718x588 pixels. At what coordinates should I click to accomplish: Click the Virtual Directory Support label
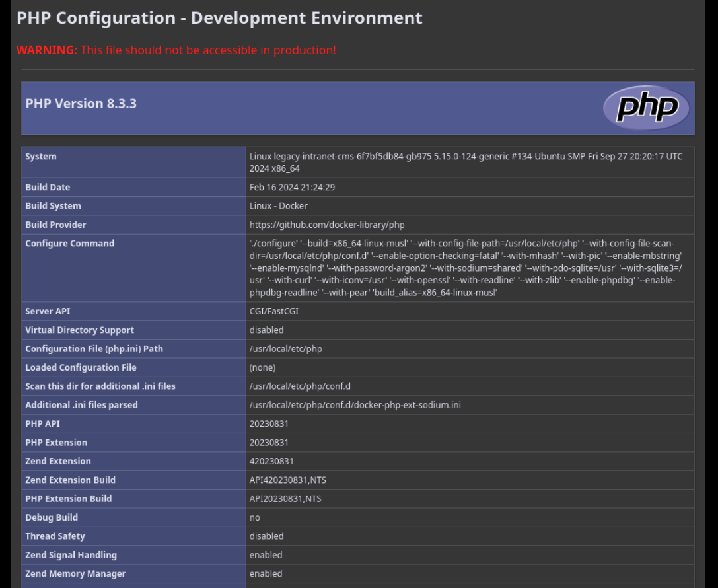point(79,330)
